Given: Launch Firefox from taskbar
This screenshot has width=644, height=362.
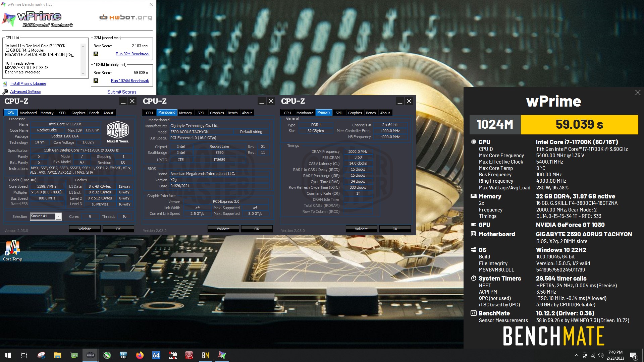Looking at the screenshot, I should point(140,355).
